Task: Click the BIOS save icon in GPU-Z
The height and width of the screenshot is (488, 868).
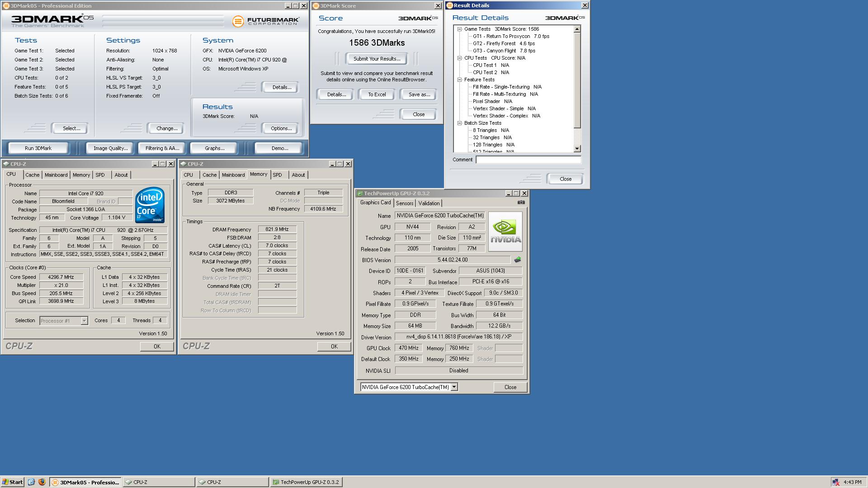Action: 518,260
